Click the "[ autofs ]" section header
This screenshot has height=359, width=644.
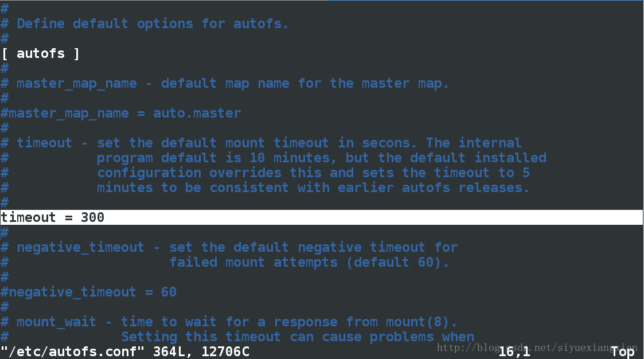[x=40, y=54]
